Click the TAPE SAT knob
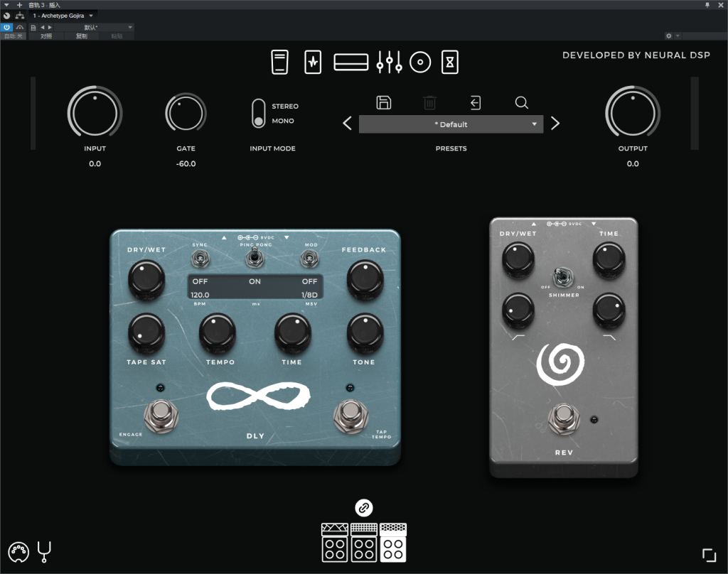 coord(146,332)
